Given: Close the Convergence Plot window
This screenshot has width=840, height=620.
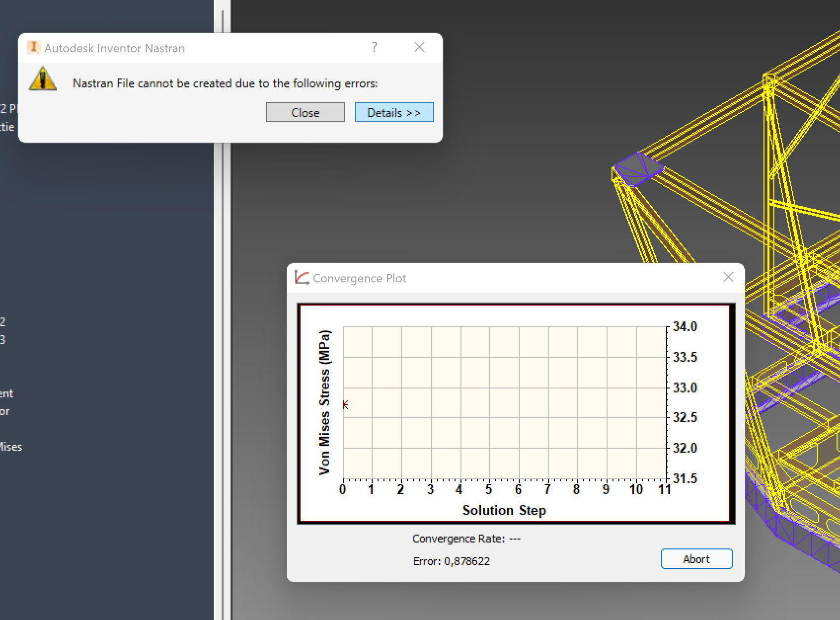Looking at the screenshot, I should [728, 277].
